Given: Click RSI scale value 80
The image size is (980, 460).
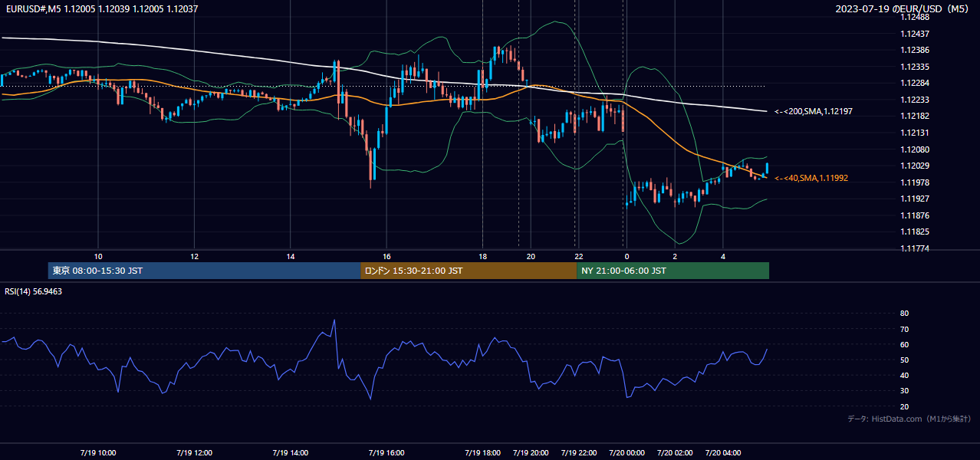Looking at the screenshot, I should (x=904, y=314).
